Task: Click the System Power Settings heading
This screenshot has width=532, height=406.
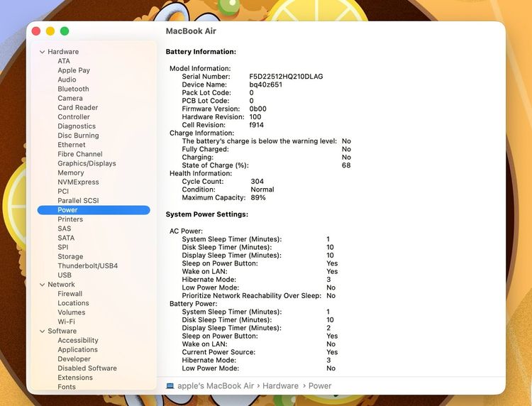Action: [207, 214]
